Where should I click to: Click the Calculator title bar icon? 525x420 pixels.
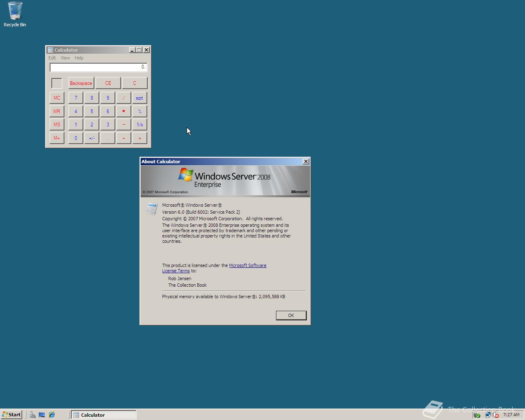pos(50,50)
